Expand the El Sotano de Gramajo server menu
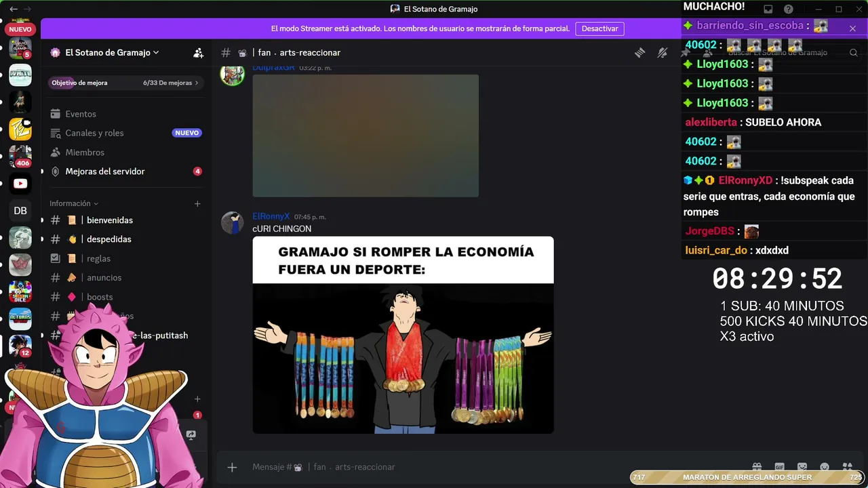 pos(112,52)
